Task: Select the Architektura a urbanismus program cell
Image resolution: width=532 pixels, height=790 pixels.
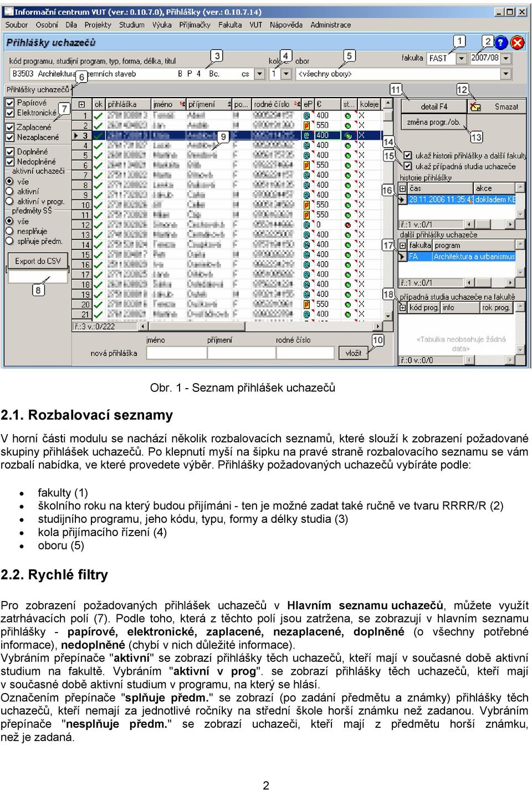Action: click(474, 257)
